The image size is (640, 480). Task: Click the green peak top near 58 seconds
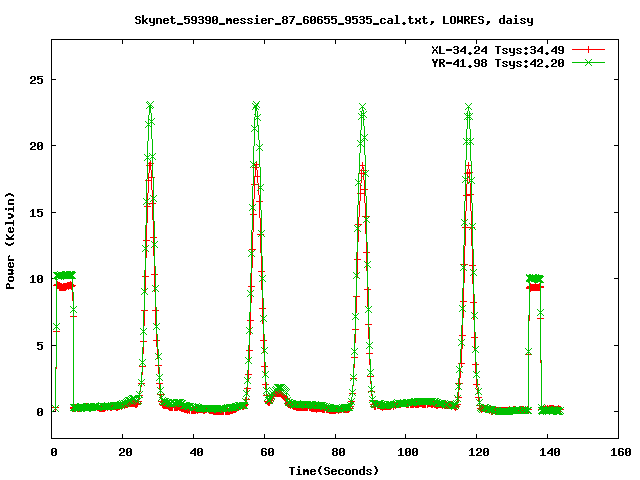256,105
